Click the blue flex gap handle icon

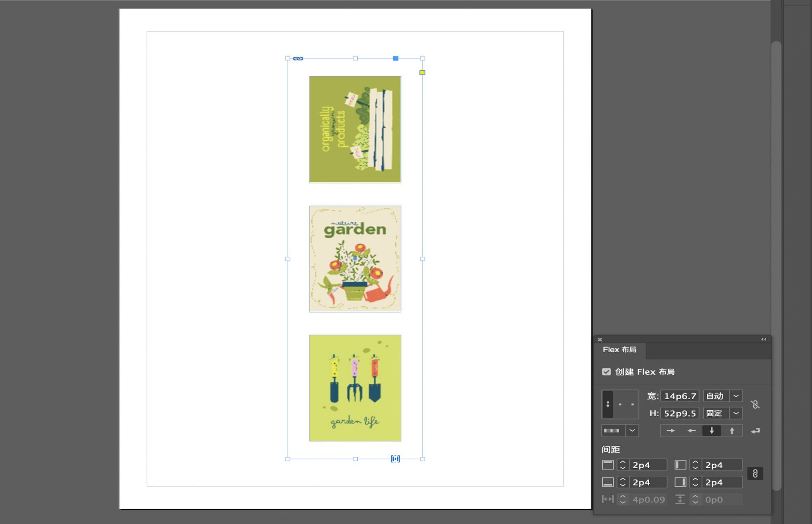[x=395, y=459]
